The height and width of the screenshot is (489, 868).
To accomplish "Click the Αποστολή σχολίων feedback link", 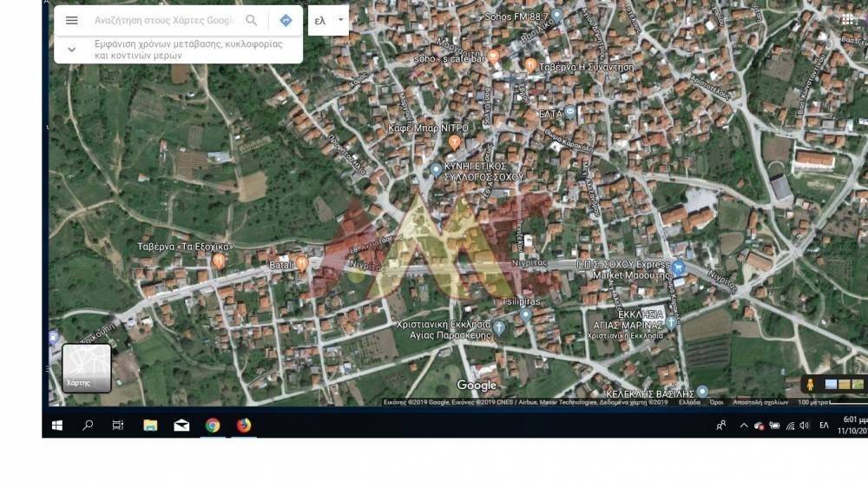I will (759, 402).
